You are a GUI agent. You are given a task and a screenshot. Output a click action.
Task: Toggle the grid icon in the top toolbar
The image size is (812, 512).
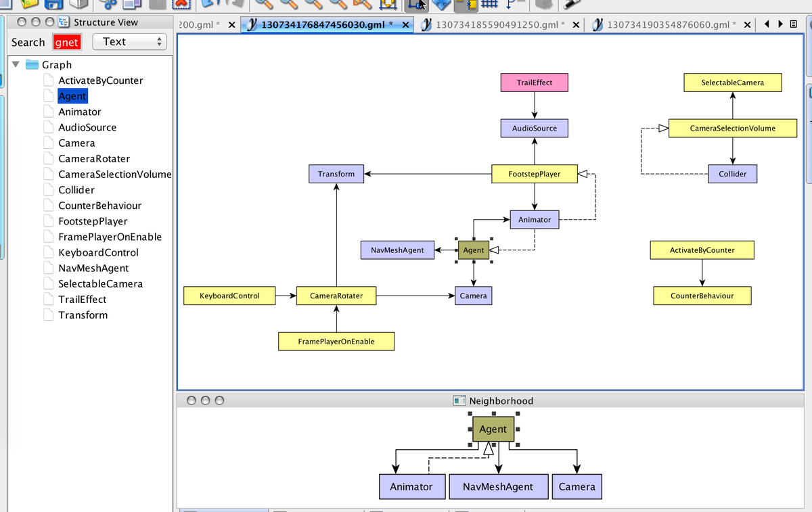(x=490, y=5)
